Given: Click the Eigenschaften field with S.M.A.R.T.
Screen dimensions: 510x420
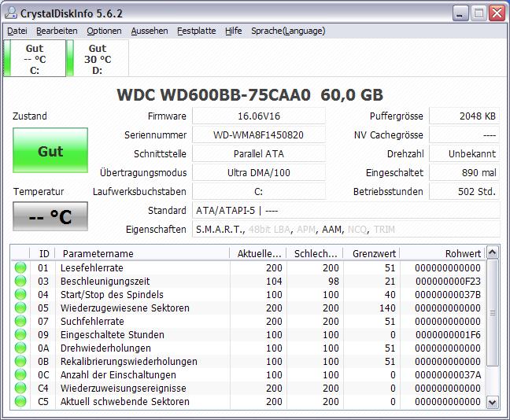Looking at the screenshot, I should pos(346,229).
